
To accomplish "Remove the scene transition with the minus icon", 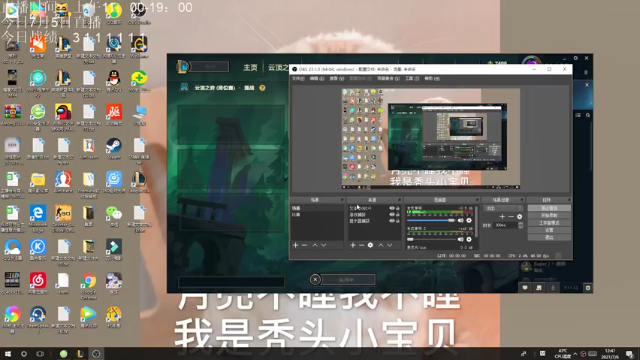I will [511, 217].
